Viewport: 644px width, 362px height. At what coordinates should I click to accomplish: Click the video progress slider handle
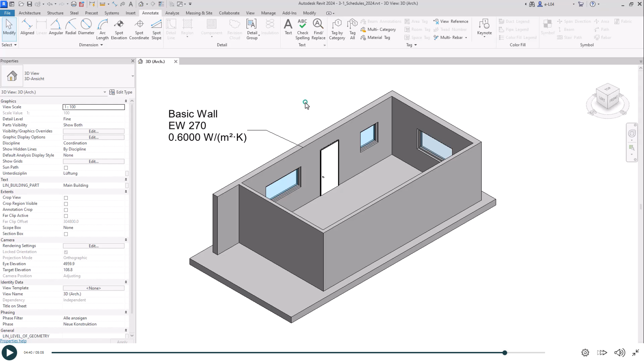(505, 353)
